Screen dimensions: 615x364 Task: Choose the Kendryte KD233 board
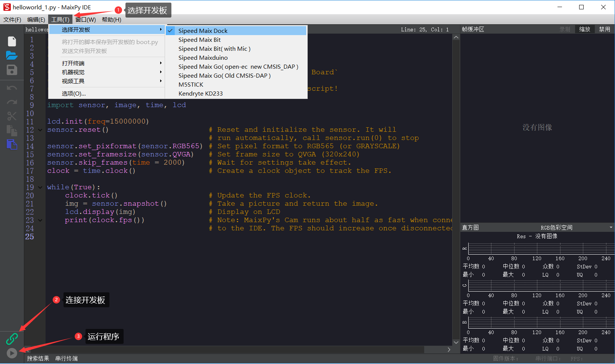pos(236,93)
